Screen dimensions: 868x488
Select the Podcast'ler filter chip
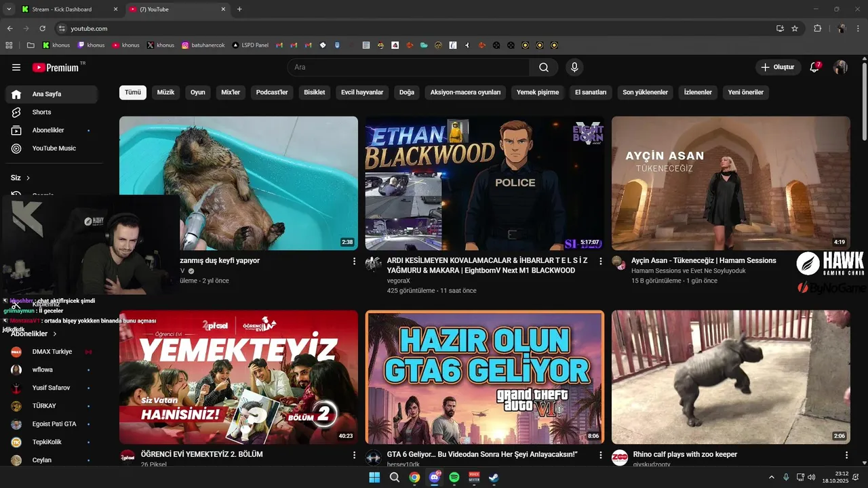coord(272,92)
